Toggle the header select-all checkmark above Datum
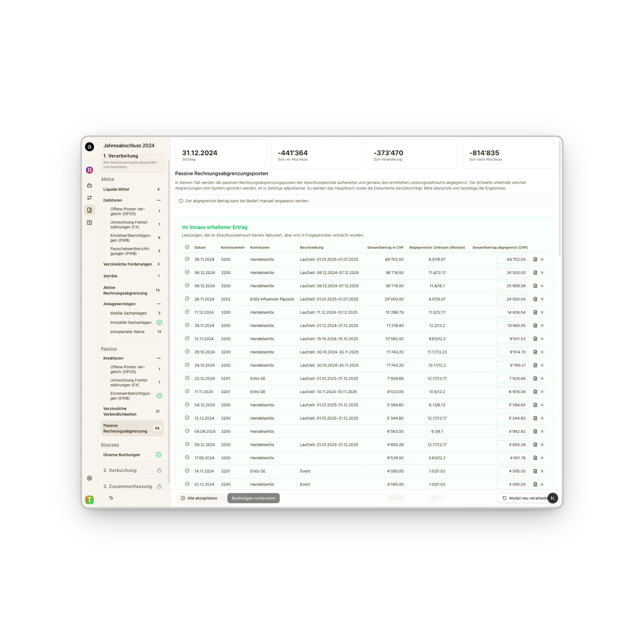This screenshot has height=644, width=644. pyautogui.click(x=187, y=247)
